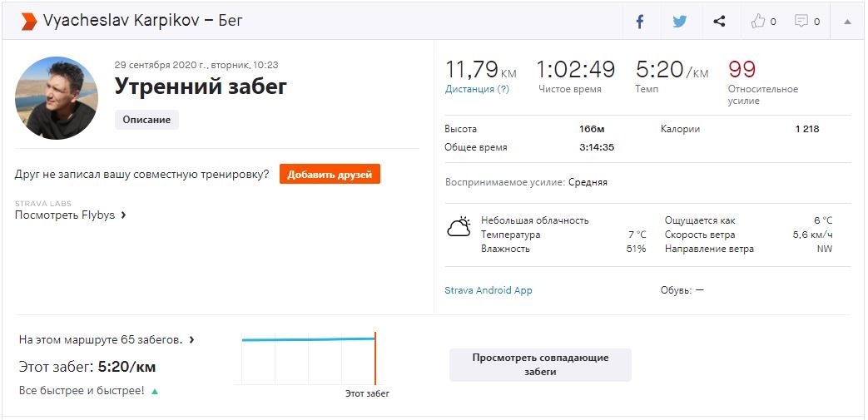Click the 99 Относительное усилие score
Viewport: 868px width, 420px height.
pos(742,69)
